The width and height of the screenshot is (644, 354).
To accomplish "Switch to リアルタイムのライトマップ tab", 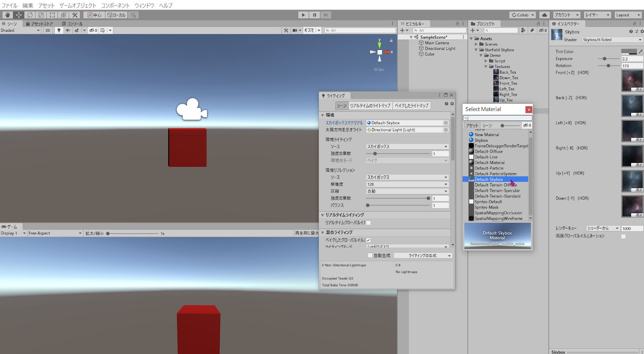I will coord(370,106).
